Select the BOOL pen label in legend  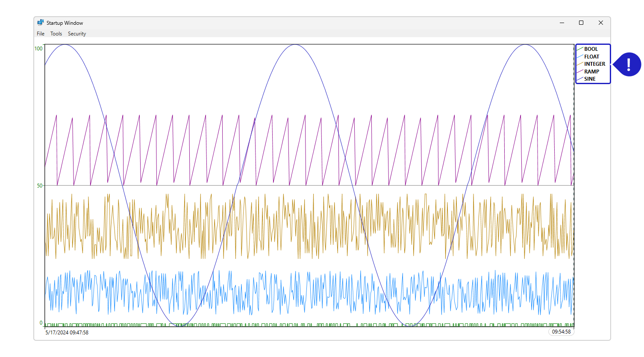pos(591,49)
